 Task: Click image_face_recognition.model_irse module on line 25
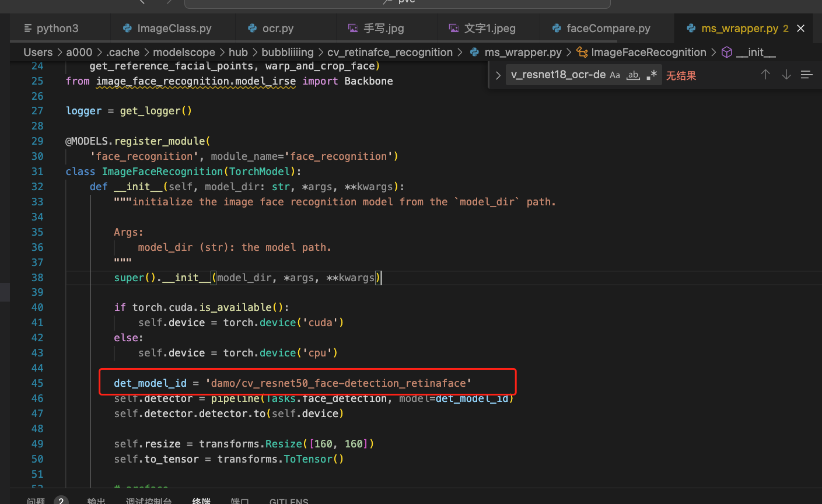[x=196, y=81]
